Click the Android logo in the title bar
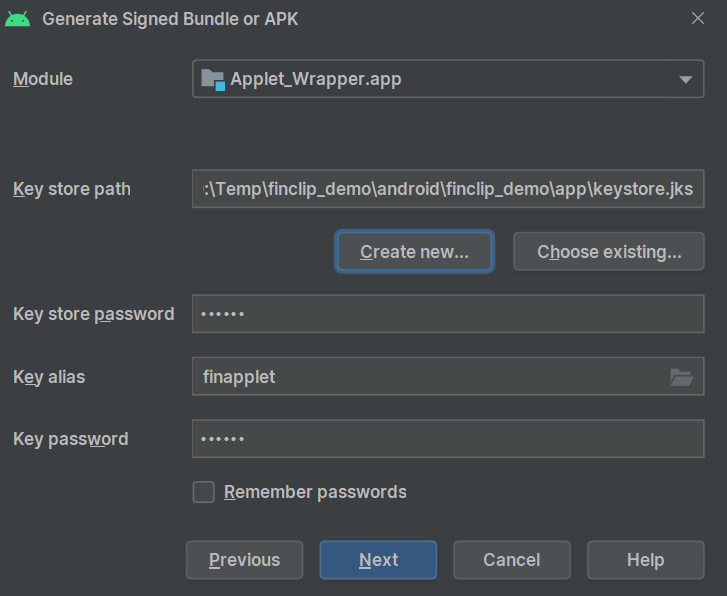Image resolution: width=727 pixels, height=596 pixels. click(x=17, y=19)
